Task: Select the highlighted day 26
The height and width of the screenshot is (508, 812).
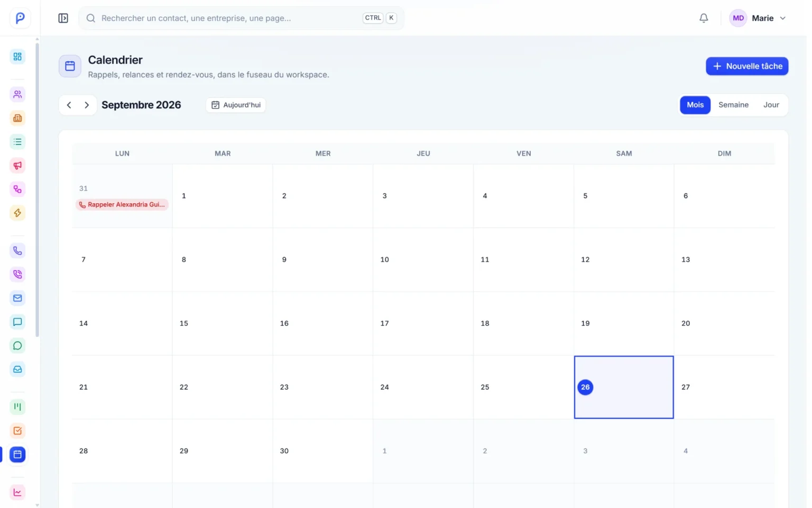Action: 624,387
